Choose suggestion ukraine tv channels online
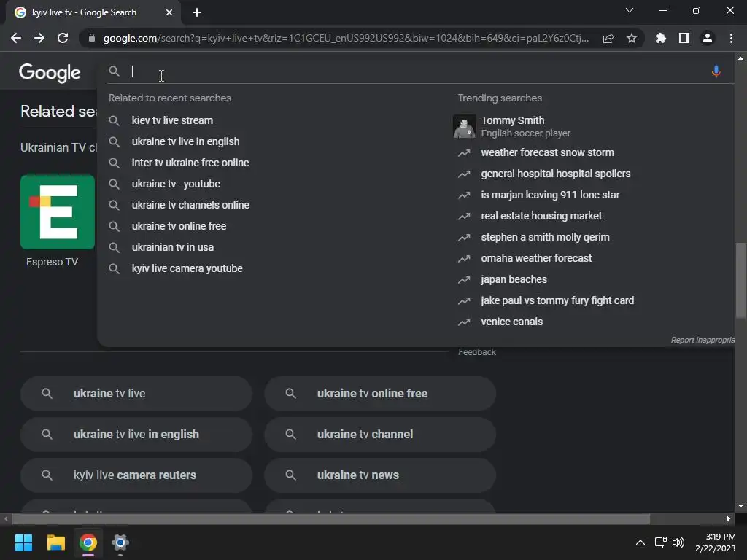This screenshot has height=560, width=747. 190,205
